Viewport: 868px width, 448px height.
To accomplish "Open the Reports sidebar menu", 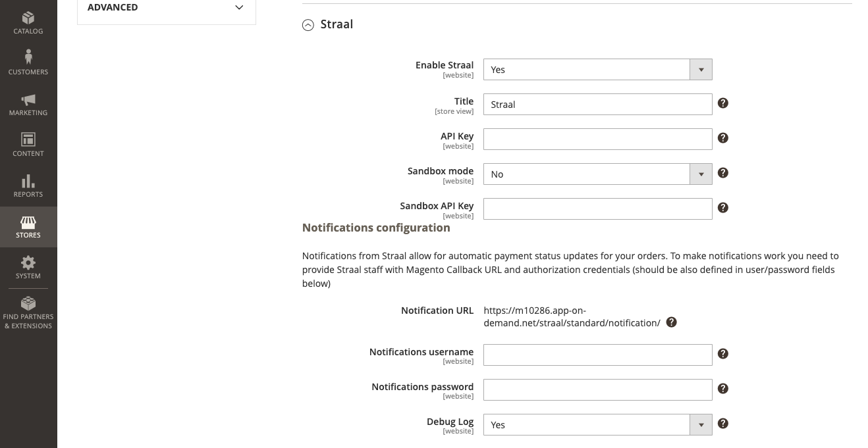I will (28, 186).
